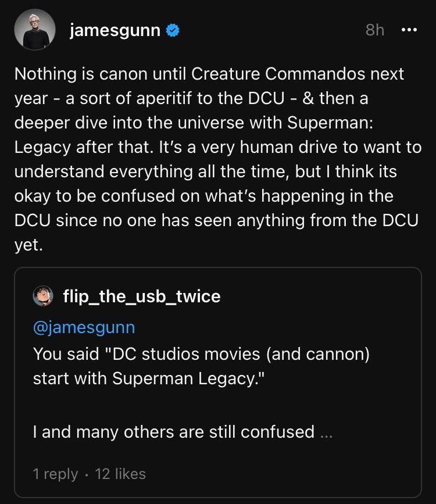Screen dimensions: 436x504
Task: Open the three-dot more options menu
Action: [x=409, y=30]
